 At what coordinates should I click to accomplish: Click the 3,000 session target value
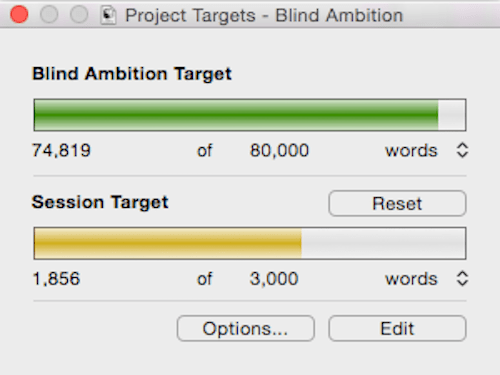coord(274,279)
